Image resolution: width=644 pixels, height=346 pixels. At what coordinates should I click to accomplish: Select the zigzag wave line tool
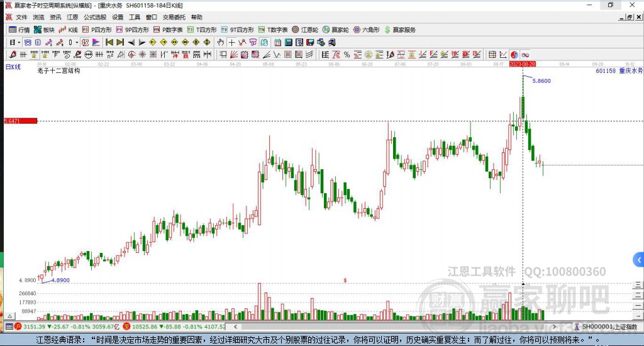[277, 54]
